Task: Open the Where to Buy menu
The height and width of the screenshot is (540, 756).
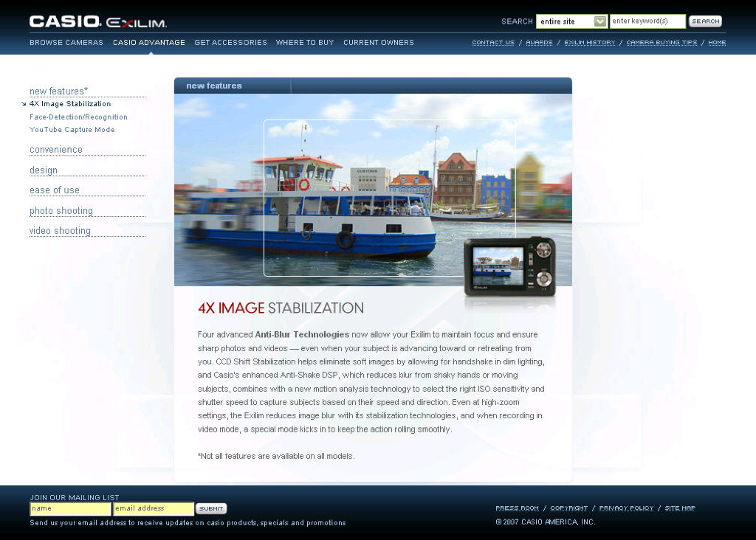Action: point(305,42)
